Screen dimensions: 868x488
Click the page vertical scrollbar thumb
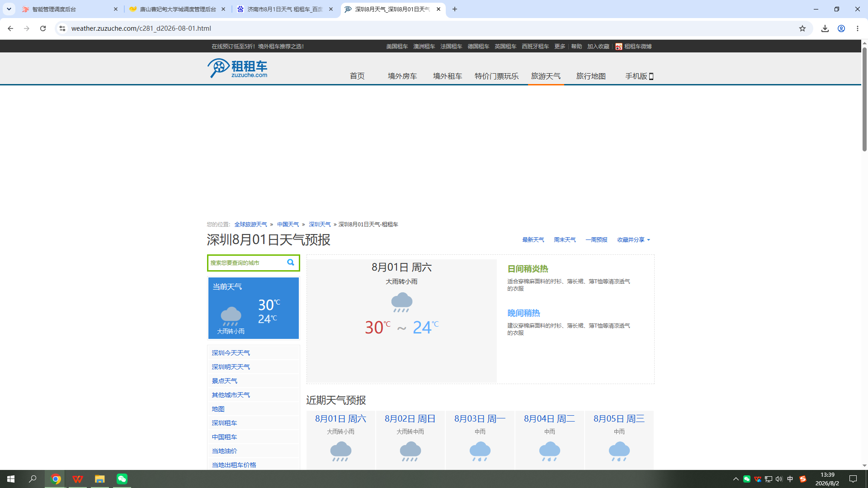tap(864, 99)
